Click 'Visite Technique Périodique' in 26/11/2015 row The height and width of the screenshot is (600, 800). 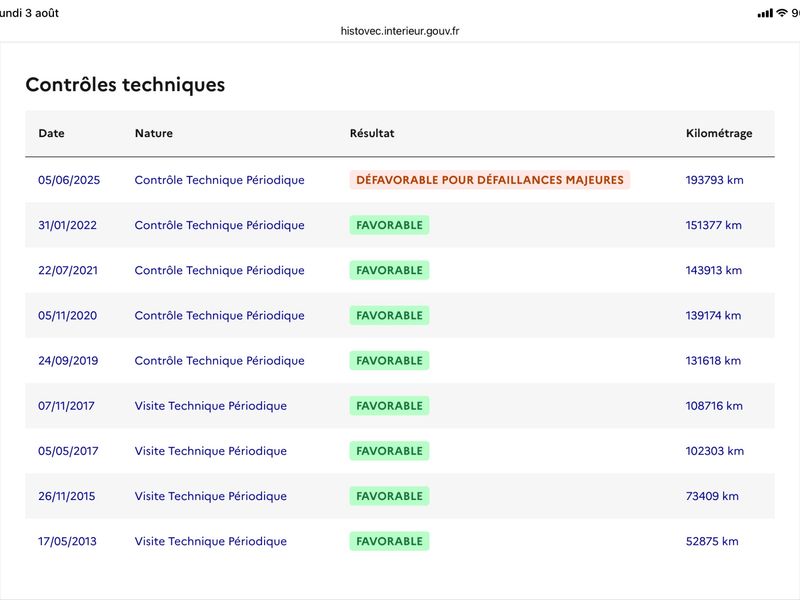(x=211, y=496)
